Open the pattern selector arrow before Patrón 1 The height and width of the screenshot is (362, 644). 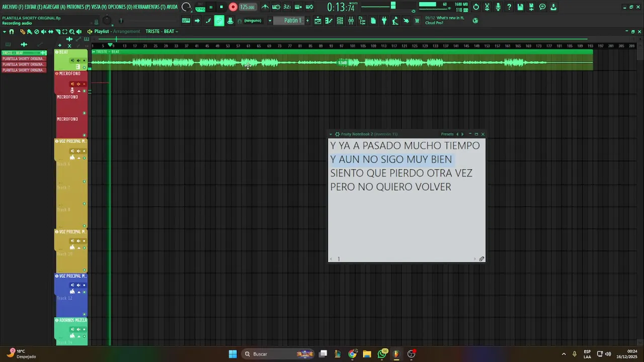click(x=270, y=21)
